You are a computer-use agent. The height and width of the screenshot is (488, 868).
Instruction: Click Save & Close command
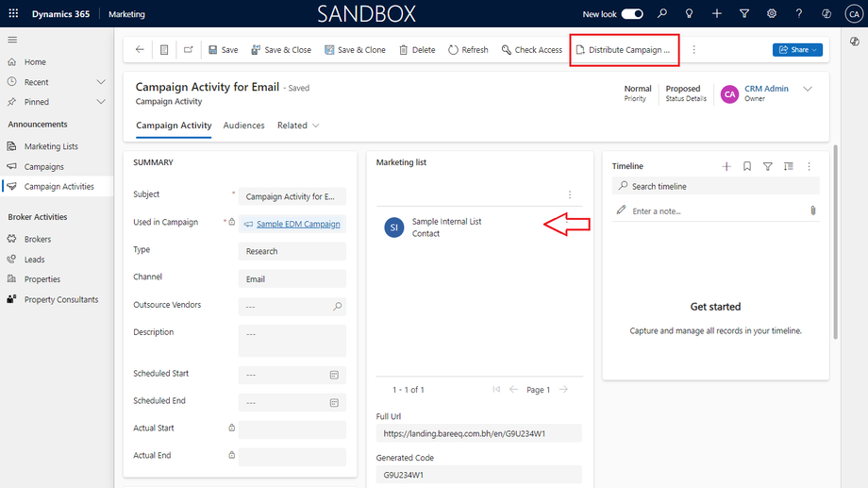point(281,50)
